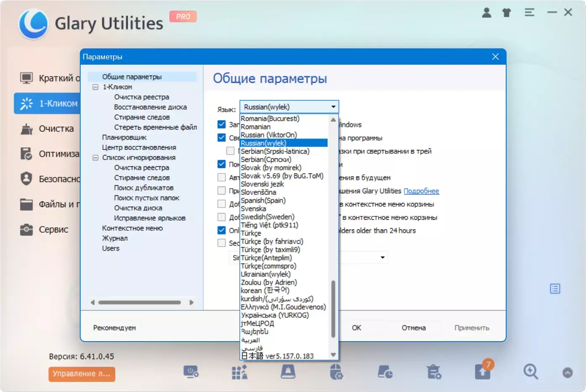The height and width of the screenshot is (392, 586).
Task: Tick the checkbox beginning with 'Sec'
Action: tap(221, 243)
